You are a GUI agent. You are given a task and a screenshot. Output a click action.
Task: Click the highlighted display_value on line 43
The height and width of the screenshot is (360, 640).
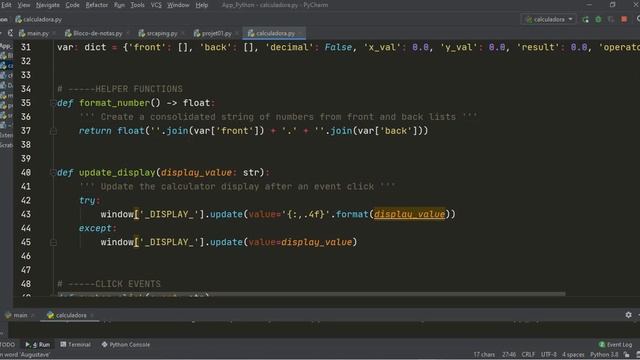tap(409, 214)
